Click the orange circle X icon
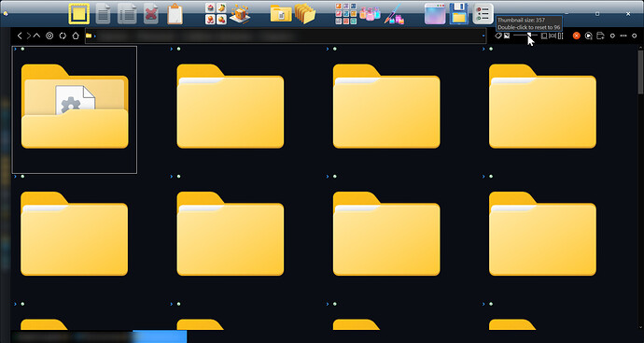Viewport: 644px width, 343px height. pyautogui.click(x=576, y=36)
